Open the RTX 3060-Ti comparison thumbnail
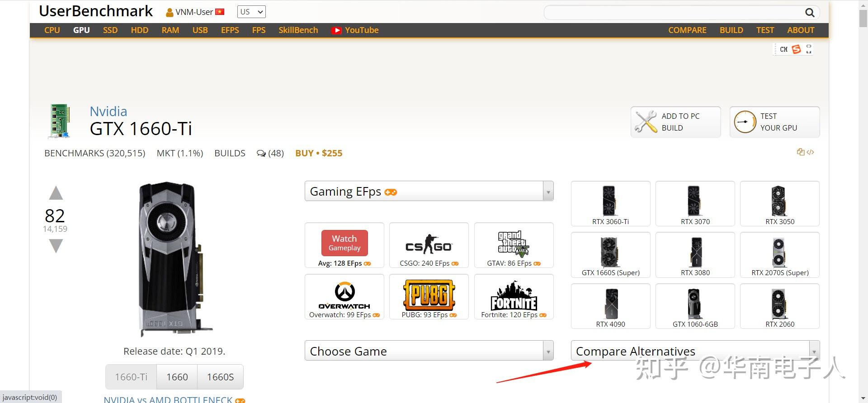 coord(610,204)
